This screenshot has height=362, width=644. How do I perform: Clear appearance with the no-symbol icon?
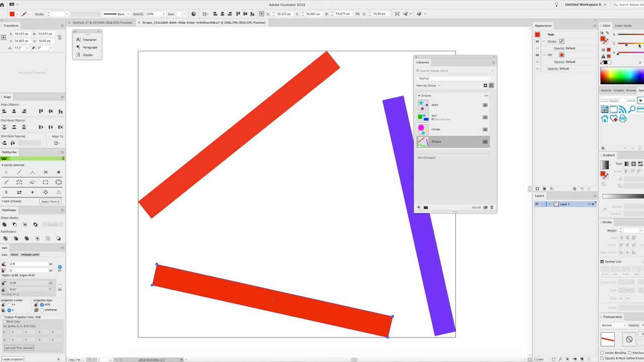(x=575, y=189)
